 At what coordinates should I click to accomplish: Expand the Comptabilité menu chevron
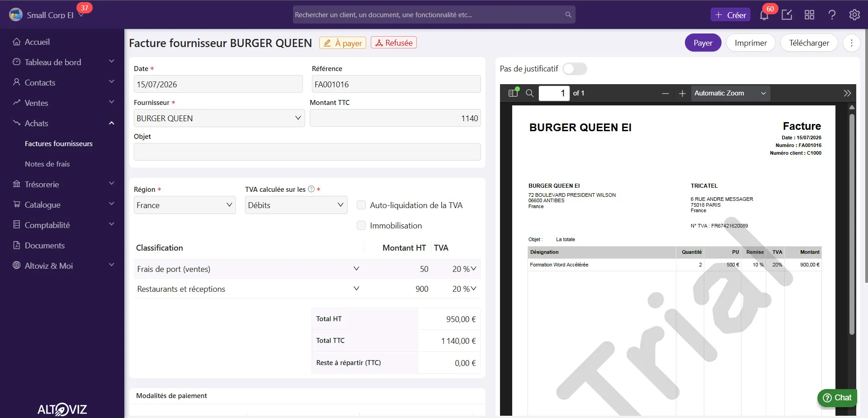pyautogui.click(x=112, y=225)
